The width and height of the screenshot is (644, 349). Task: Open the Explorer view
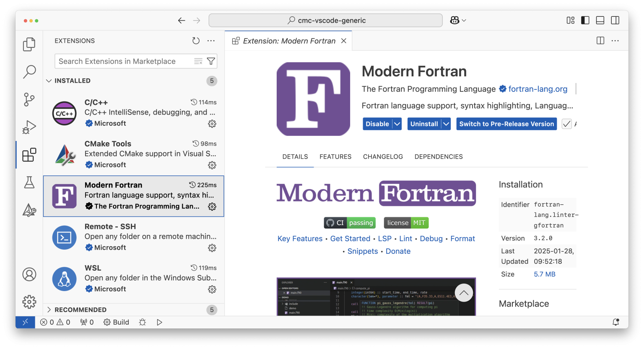pos(29,44)
